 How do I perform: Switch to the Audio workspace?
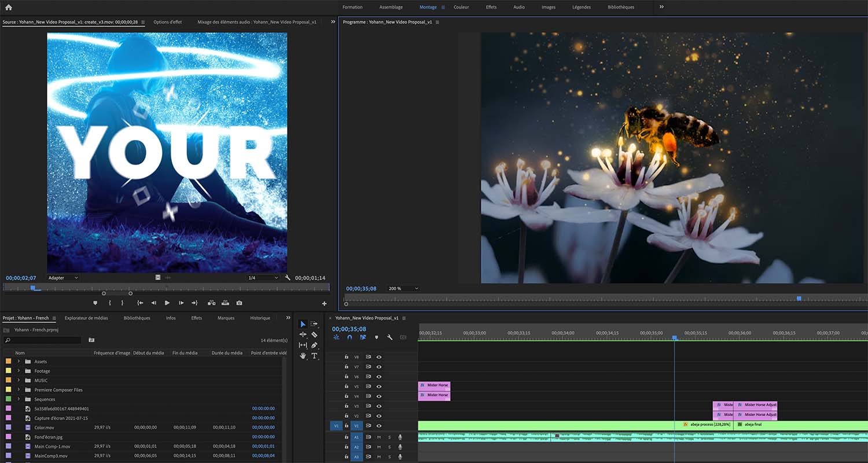pyautogui.click(x=519, y=7)
